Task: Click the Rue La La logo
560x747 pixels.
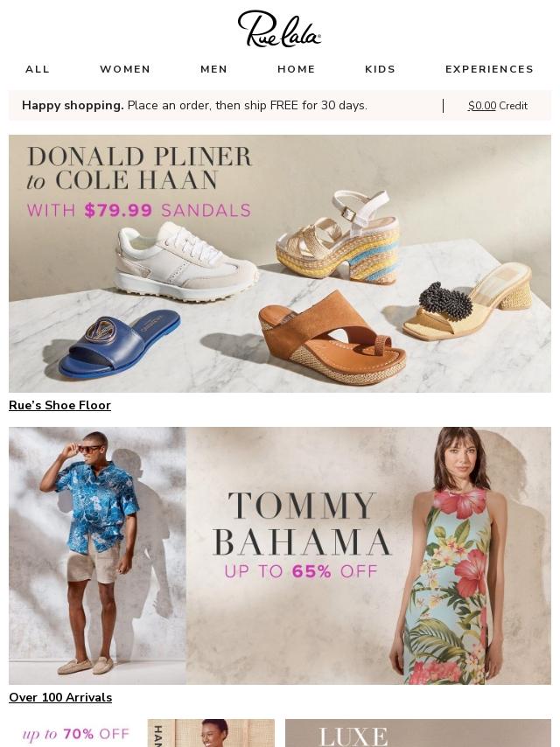Action: pos(279,29)
